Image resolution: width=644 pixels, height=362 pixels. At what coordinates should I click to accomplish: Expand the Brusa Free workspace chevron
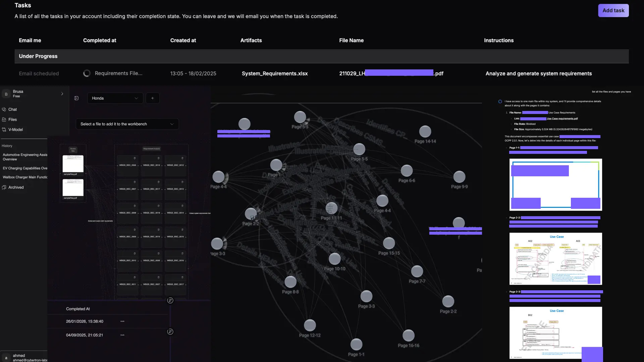62,94
